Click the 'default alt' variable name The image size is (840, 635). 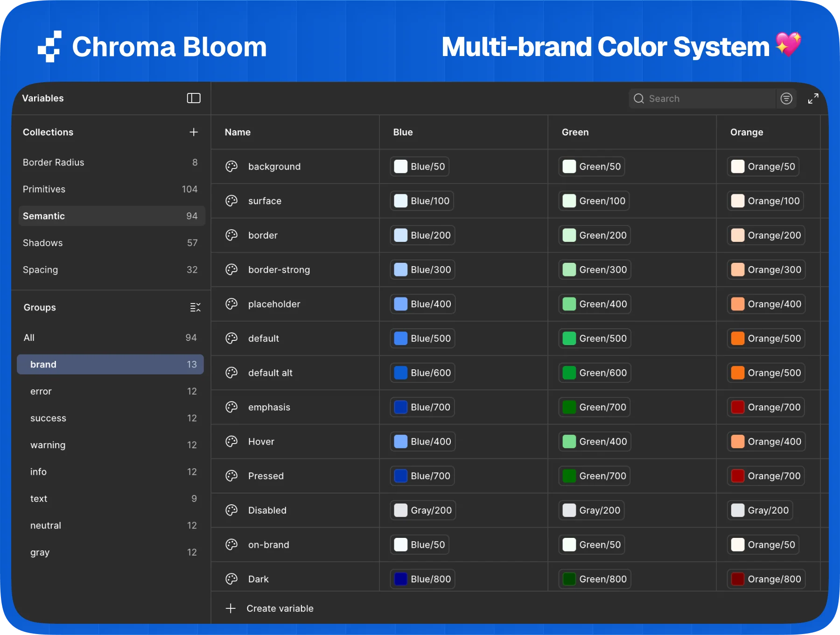[270, 373]
